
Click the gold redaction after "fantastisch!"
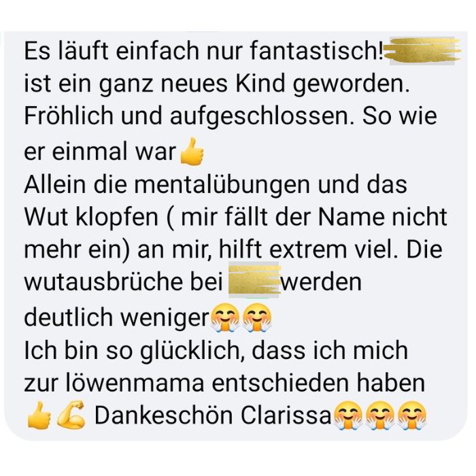pyautogui.click(x=423, y=51)
